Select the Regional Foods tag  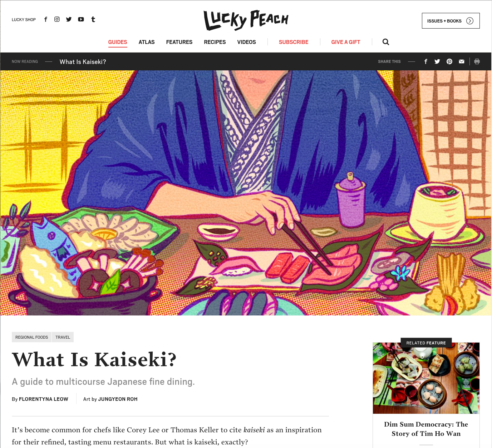pyautogui.click(x=31, y=337)
